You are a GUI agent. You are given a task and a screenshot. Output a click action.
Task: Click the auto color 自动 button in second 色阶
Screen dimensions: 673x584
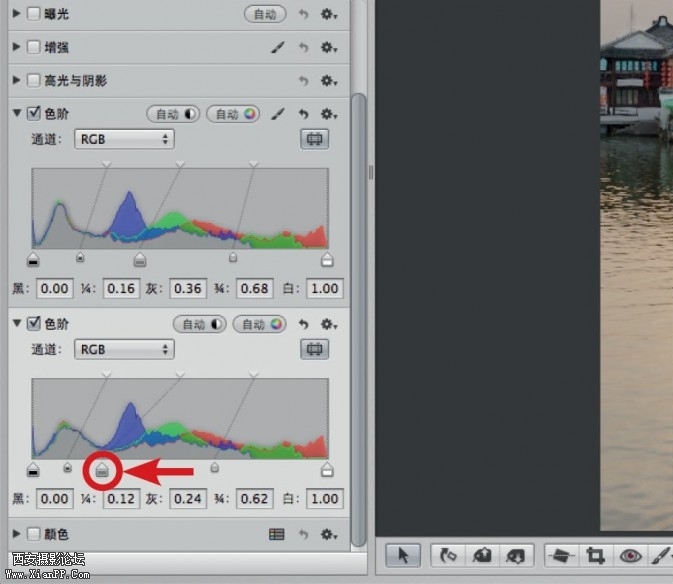(x=259, y=324)
